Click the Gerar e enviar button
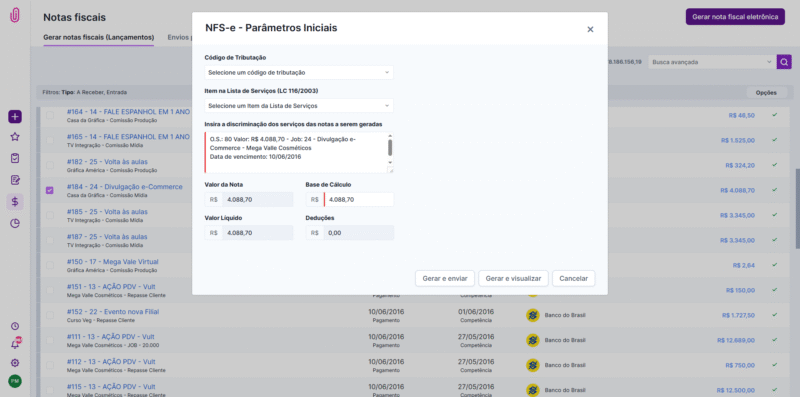Screen dimensions: 800x397 pos(445,279)
